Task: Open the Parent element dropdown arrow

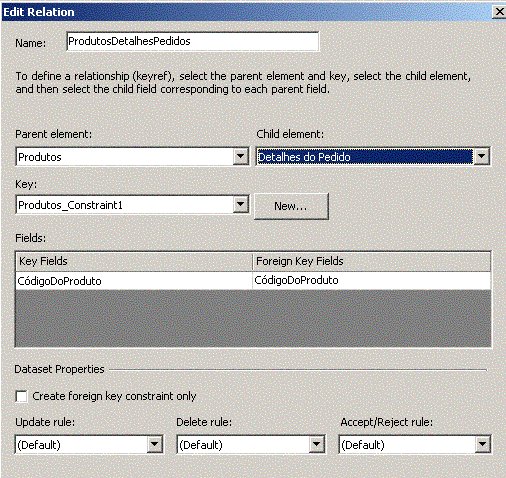Action: click(x=240, y=156)
